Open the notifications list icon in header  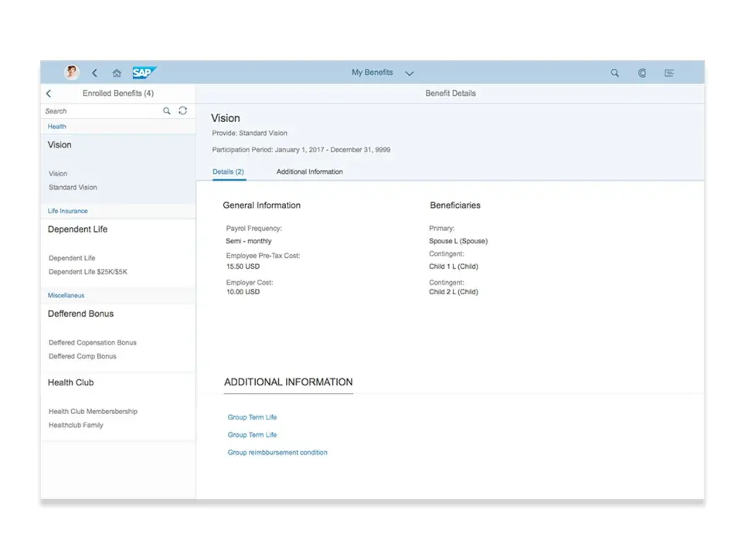(669, 73)
